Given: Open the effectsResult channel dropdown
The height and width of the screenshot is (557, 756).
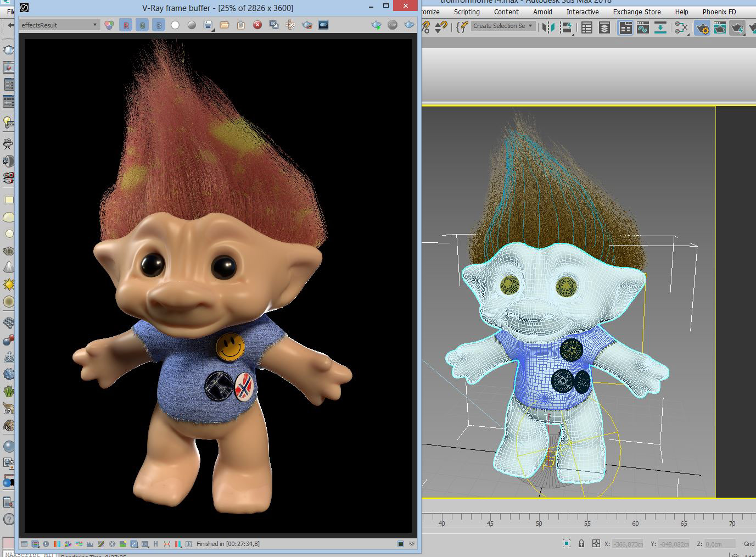Looking at the screenshot, I should 59,25.
